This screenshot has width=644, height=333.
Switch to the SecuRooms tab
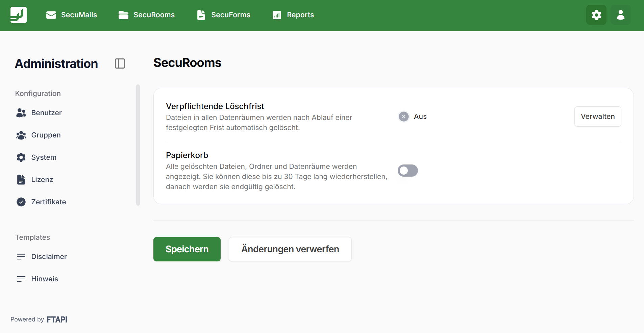tap(147, 15)
